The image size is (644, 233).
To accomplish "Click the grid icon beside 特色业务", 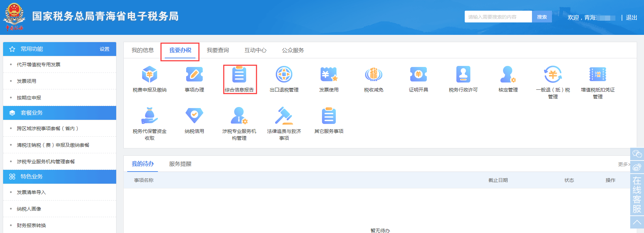I will coord(12,176).
